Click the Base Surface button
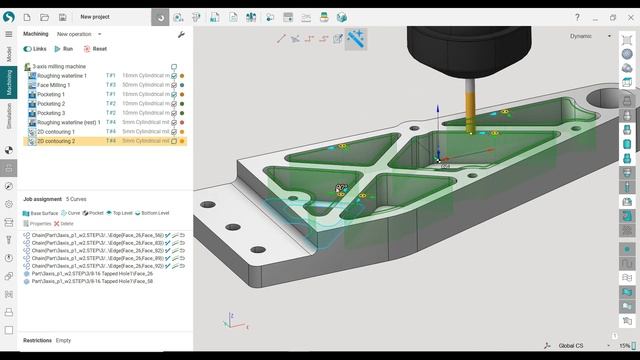 tap(40, 213)
